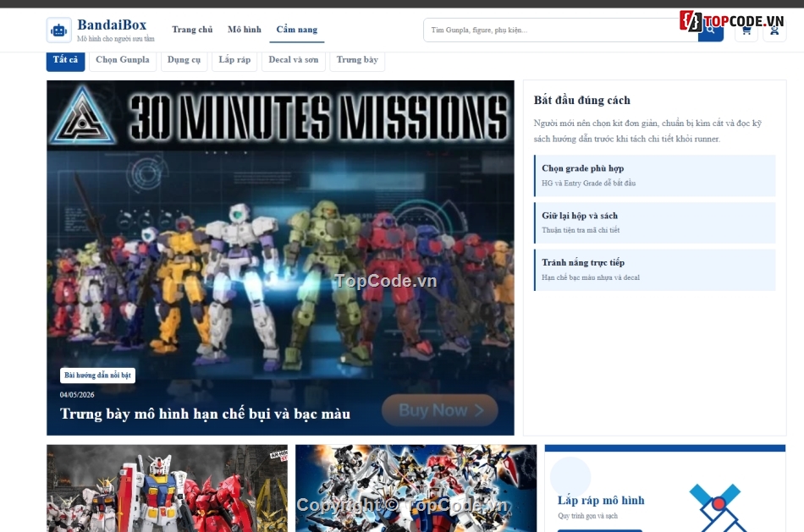Click the Bài hướng dẫn nổi bật badge
This screenshot has height=532, width=804.
pyautogui.click(x=97, y=376)
